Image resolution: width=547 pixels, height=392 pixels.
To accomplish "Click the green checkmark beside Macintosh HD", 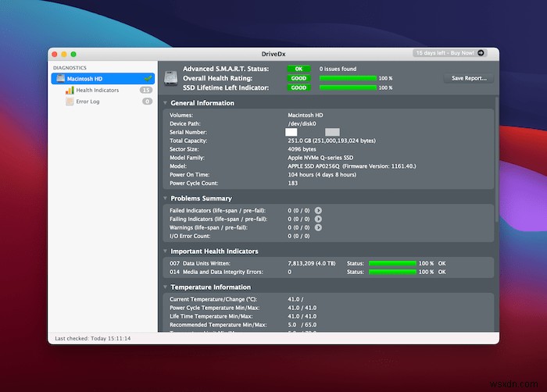I will coord(148,78).
